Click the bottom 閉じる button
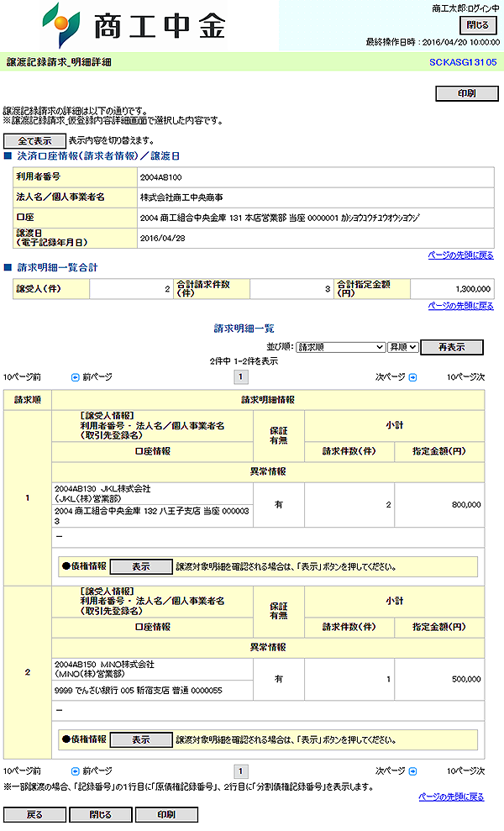Image resolution: width=504 pixels, height=831 pixels. tap(100, 814)
